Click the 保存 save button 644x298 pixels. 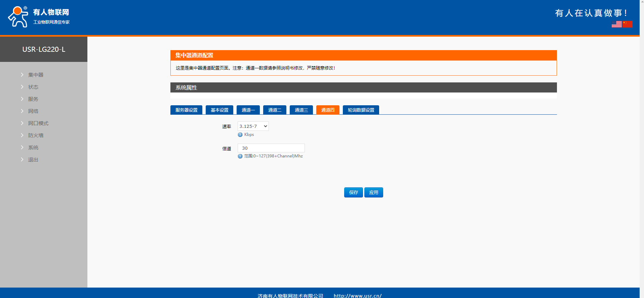(353, 192)
